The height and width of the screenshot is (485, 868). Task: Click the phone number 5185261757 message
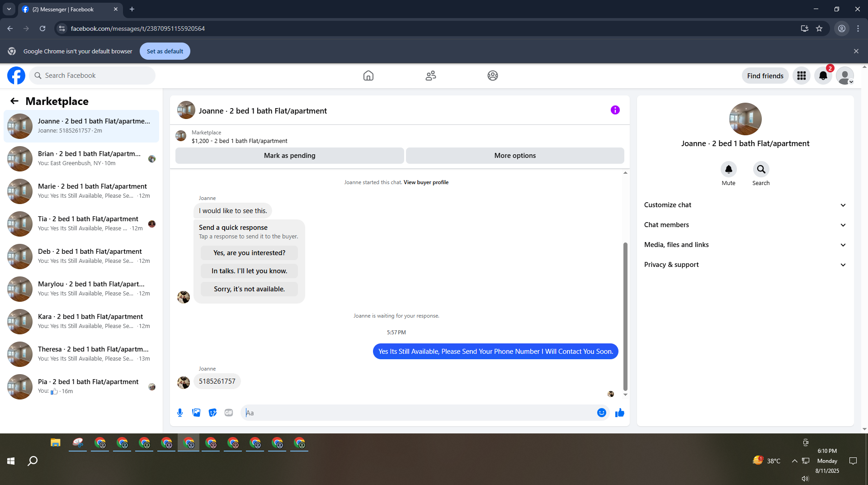pos(217,381)
